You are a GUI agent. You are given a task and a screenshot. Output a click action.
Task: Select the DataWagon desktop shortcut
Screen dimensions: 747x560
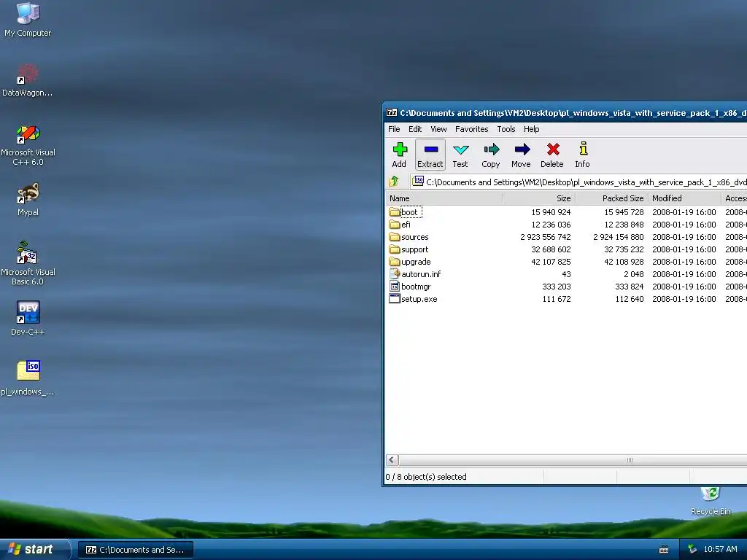coord(28,80)
